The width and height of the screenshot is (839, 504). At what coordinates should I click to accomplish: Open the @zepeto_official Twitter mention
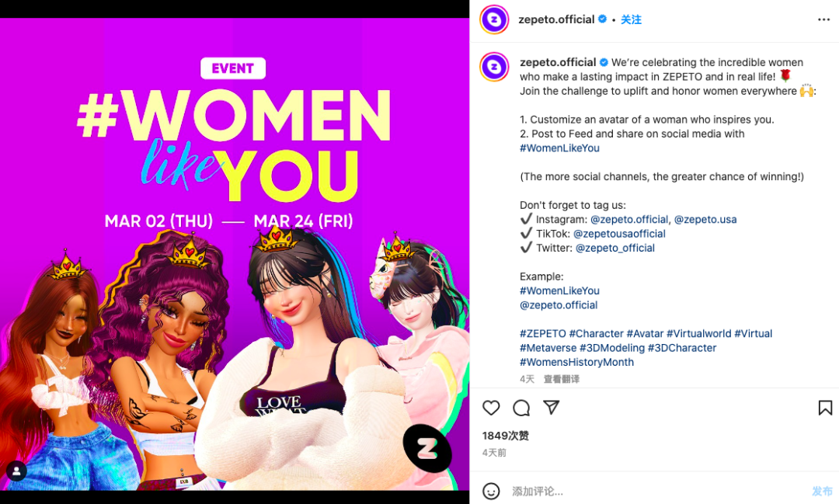tap(614, 249)
